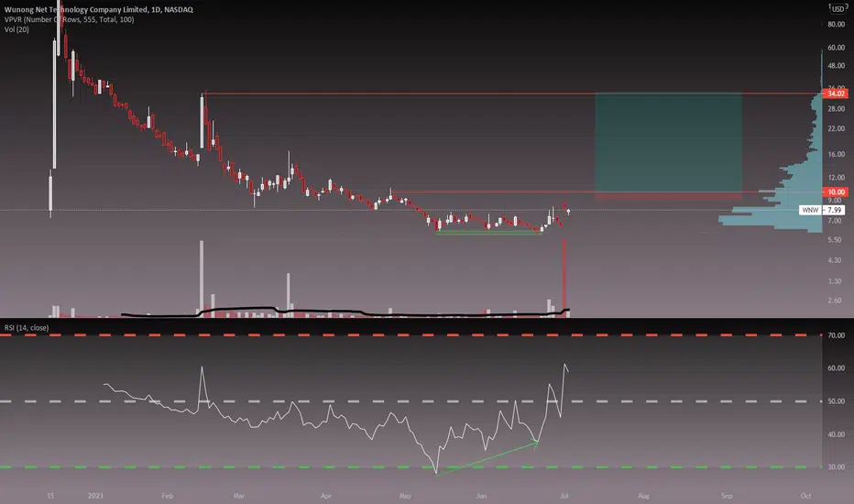This screenshot has width=854, height=504.
Task: Click the Mar label on the time axis
Action: 238,495
